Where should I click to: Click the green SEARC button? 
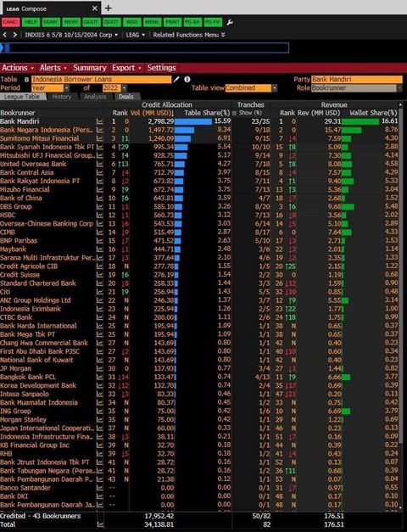click(x=51, y=22)
